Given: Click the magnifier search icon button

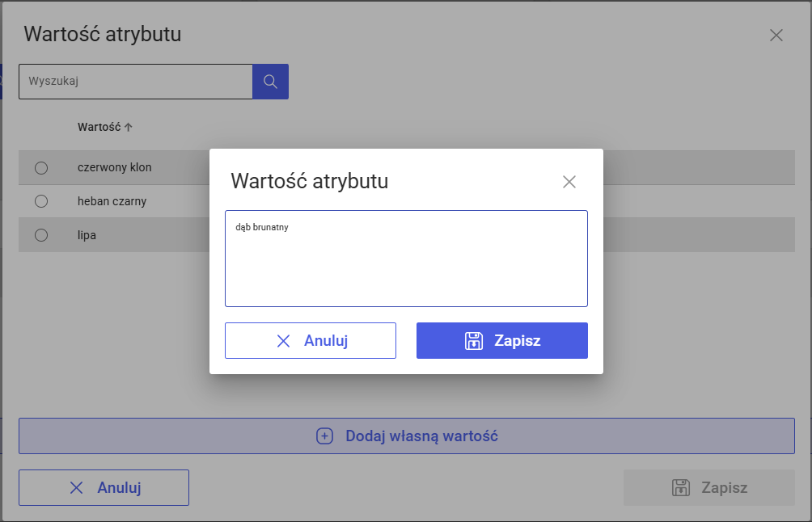Looking at the screenshot, I should click(x=270, y=82).
